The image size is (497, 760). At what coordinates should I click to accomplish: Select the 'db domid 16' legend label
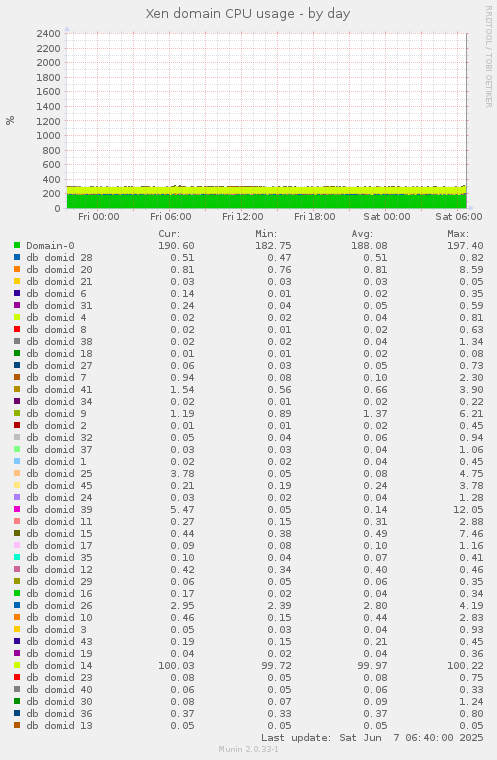coord(59,594)
